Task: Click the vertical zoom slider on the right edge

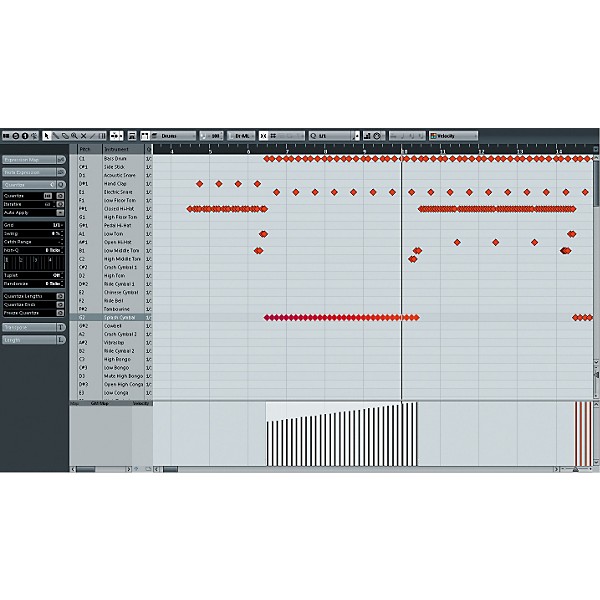Action: pyautogui.click(x=596, y=376)
